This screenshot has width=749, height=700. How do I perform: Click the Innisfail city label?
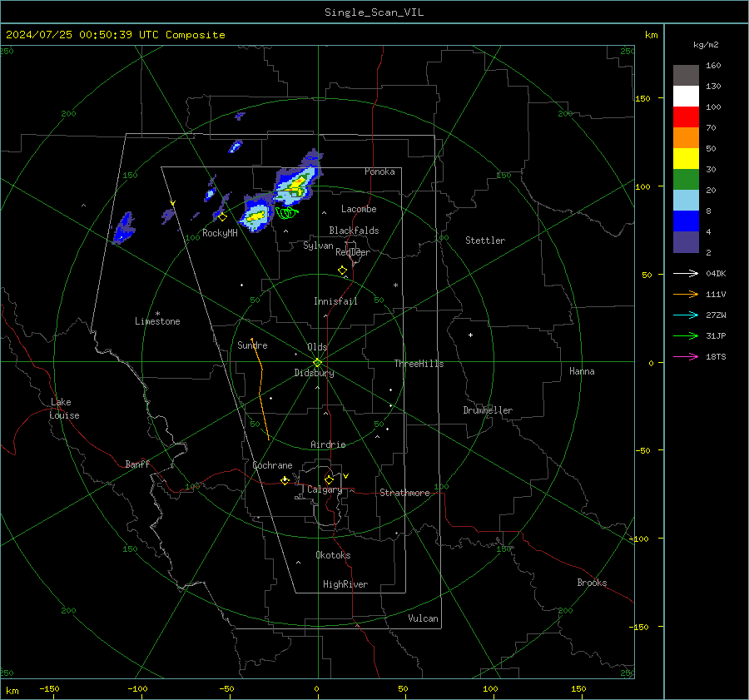coord(335,301)
